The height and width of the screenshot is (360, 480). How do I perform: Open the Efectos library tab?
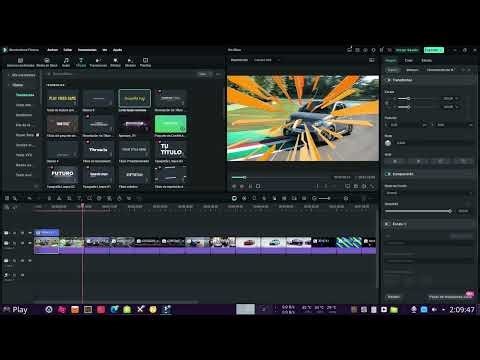click(115, 62)
